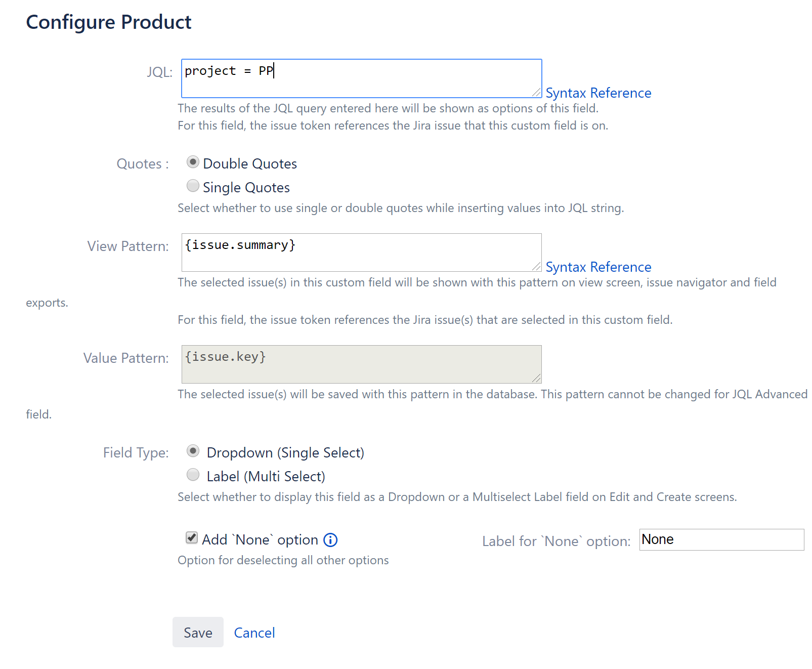This screenshot has width=812, height=669.
Task: Choose Dropdown (Single Select) field type
Action: 193,451
